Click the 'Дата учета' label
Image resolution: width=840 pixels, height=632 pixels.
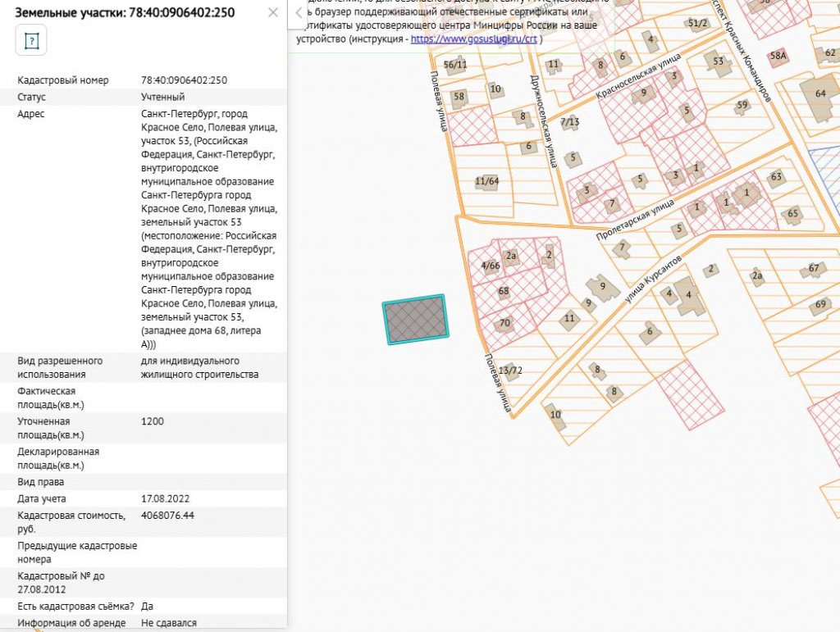point(42,498)
